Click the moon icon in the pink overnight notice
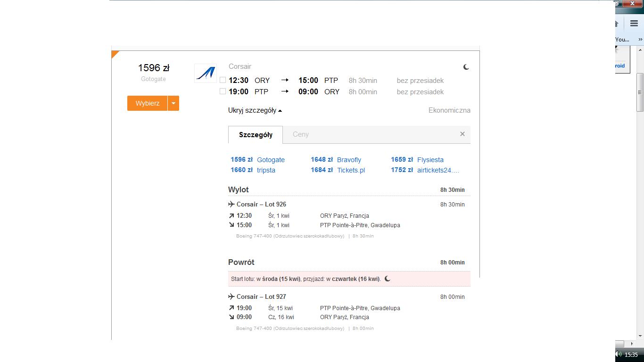644x362 pixels. click(x=388, y=279)
